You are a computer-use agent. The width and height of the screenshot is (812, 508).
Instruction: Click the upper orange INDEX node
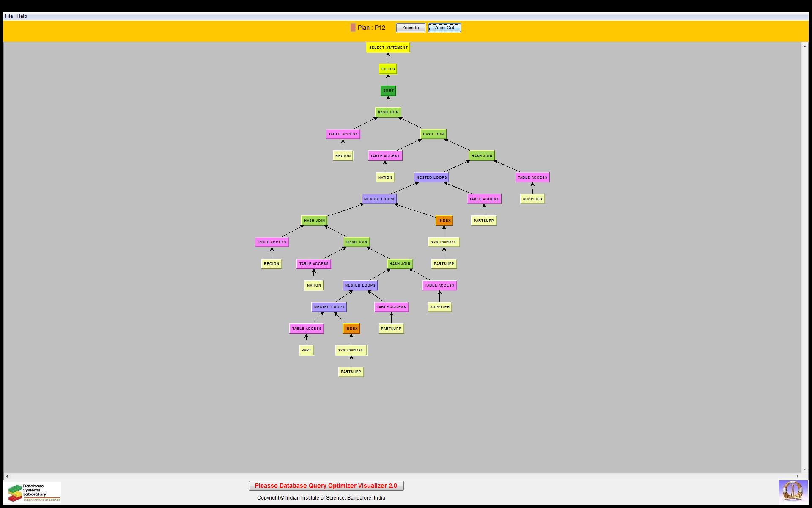click(444, 221)
